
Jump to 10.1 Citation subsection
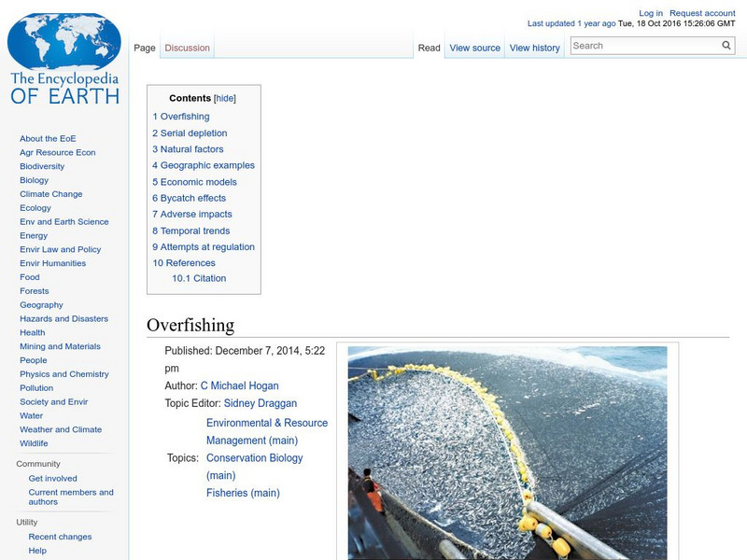[199, 278]
